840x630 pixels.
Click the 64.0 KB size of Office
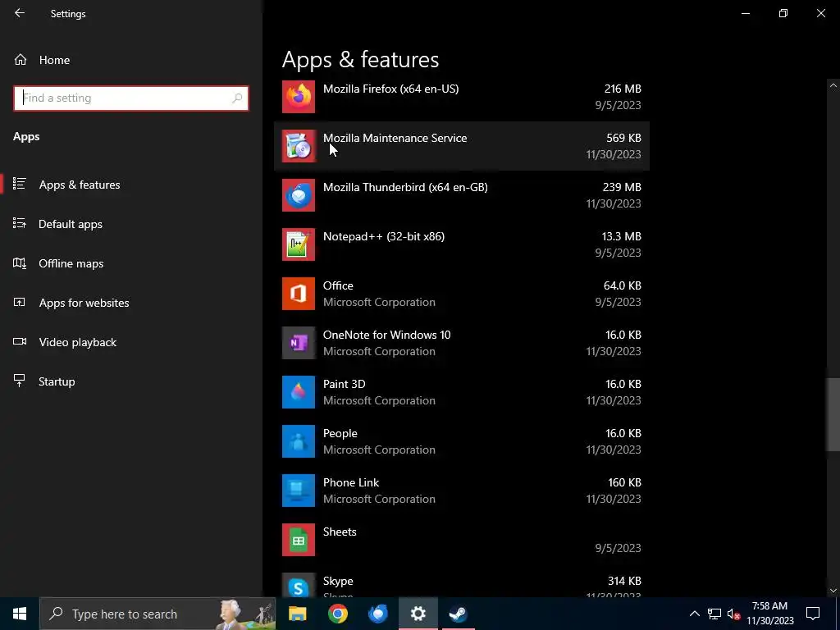[623, 286]
